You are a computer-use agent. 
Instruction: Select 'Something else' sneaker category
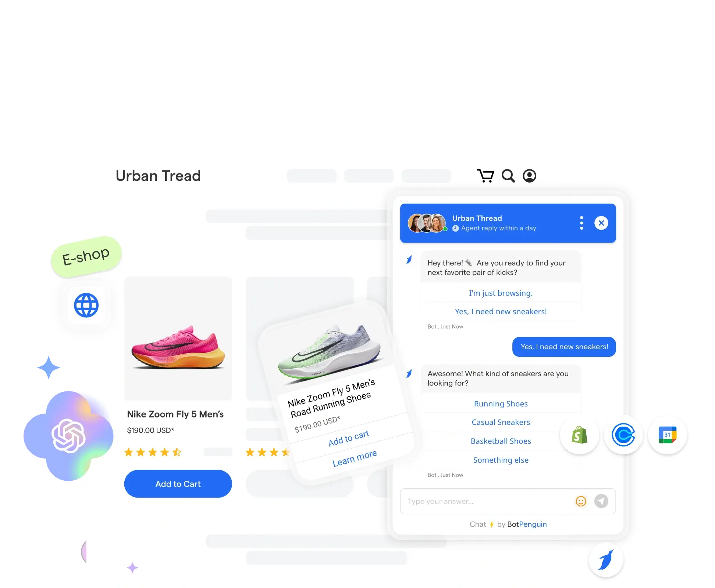pyautogui.click(x=501, y=460)
